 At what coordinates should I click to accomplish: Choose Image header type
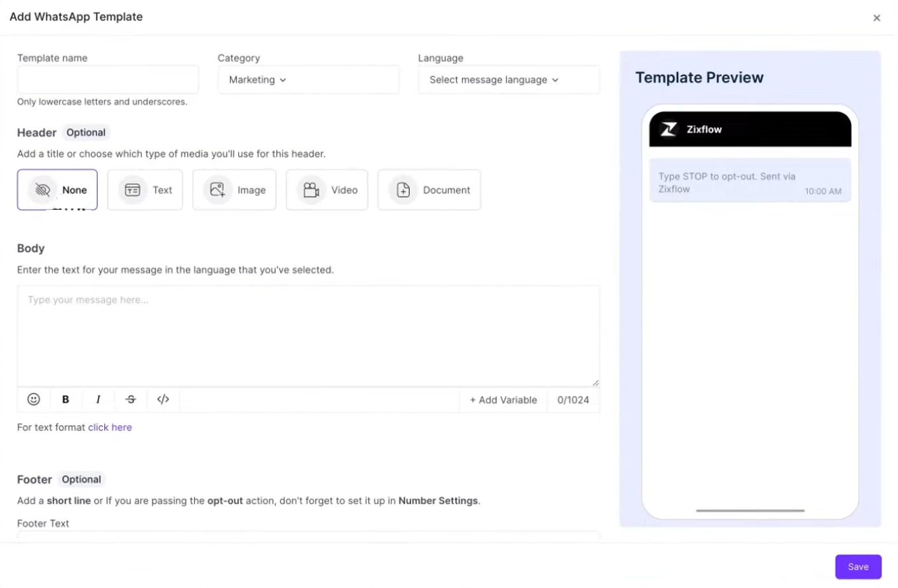coord(234,190)
